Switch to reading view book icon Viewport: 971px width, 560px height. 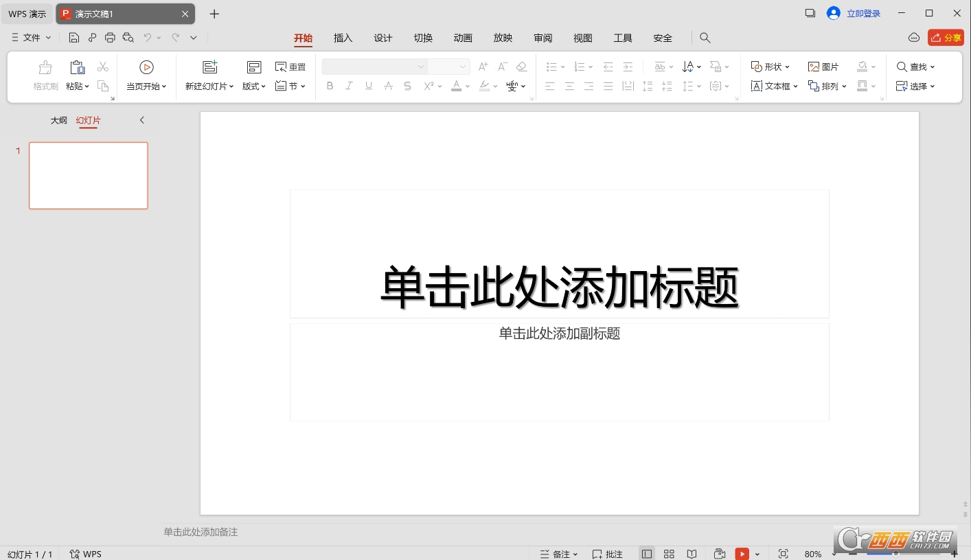[692, 554]
